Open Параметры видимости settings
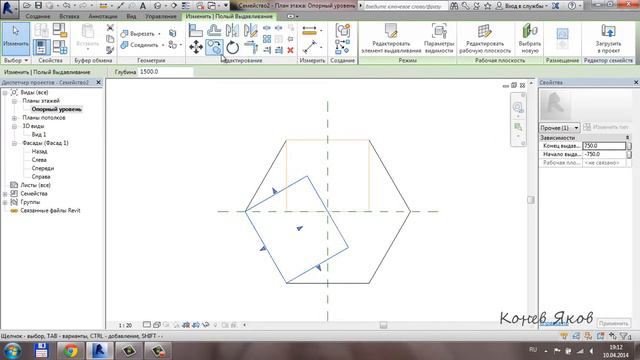Screen dimensions: 640x360 [439, 39]
